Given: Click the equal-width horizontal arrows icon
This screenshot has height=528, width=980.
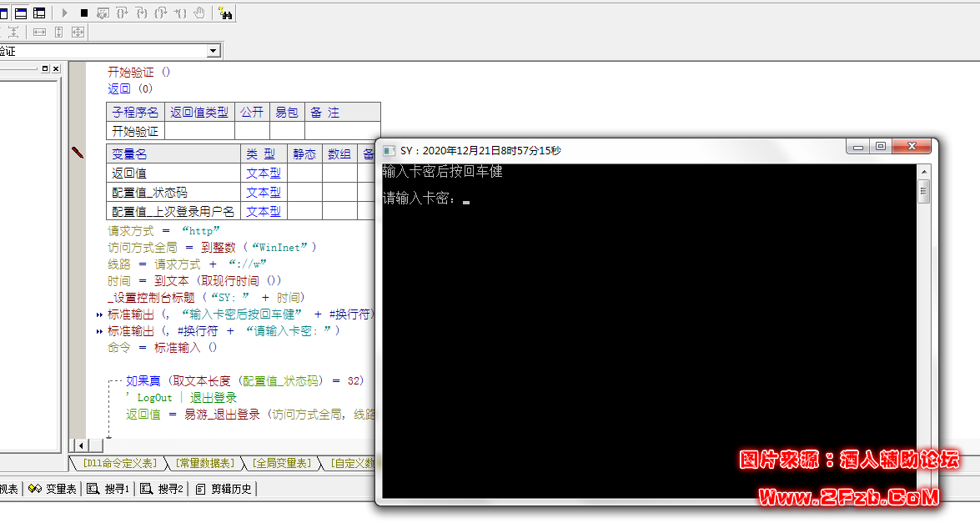Looking at the screenshot, I should [38, 32].
